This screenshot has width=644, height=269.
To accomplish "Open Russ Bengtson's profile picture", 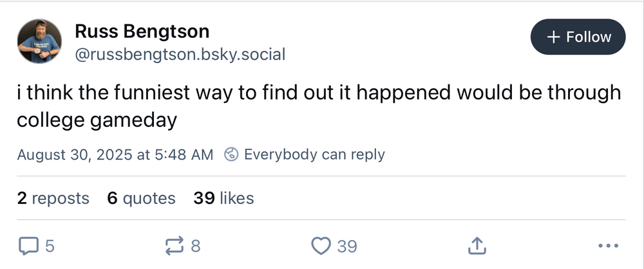I will click(39, 41).
